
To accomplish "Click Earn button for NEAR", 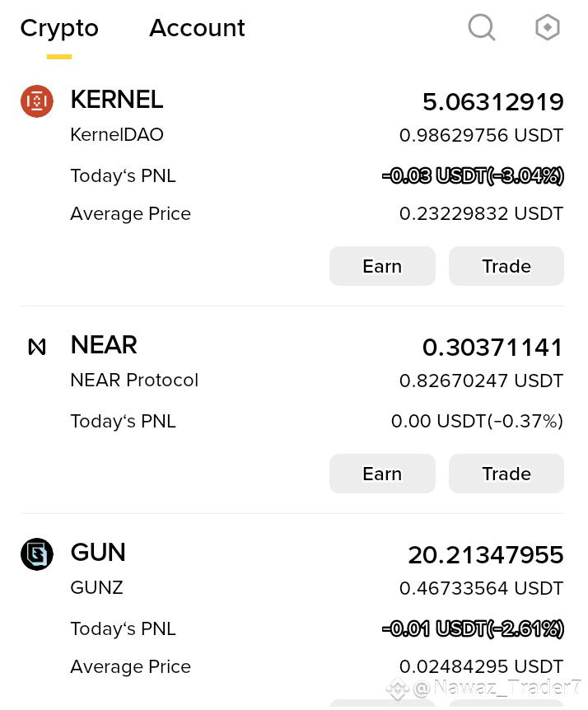I will point(382,473).
